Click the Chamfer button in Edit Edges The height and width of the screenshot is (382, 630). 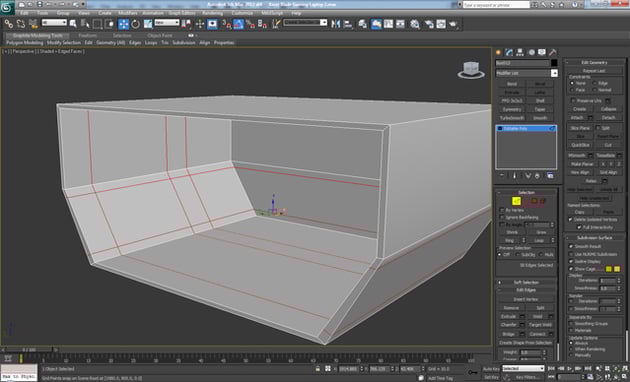pos(508,325)
